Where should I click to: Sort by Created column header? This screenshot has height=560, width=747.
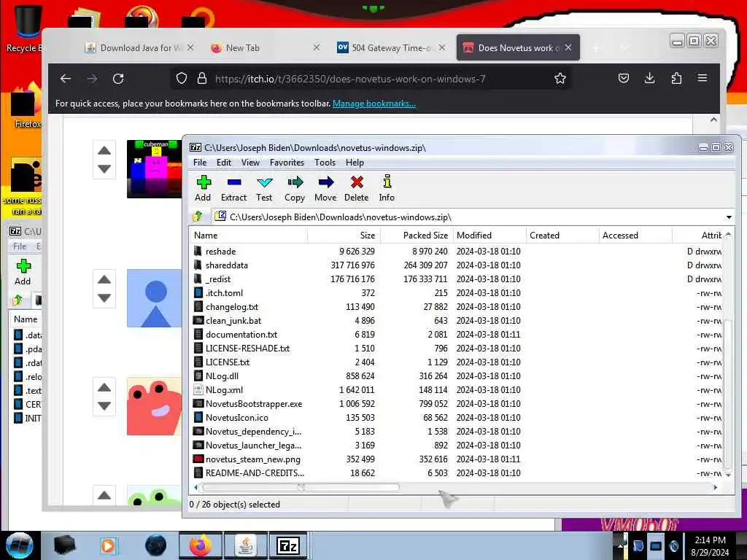click(x=562, y=236)
